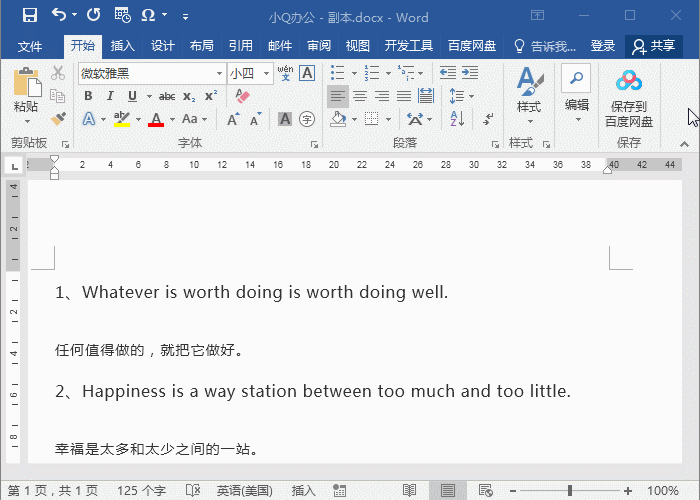Click the Save icon in quick access toolbar
The height and width of the screenshot is (500, 700).
click(29, 16)
